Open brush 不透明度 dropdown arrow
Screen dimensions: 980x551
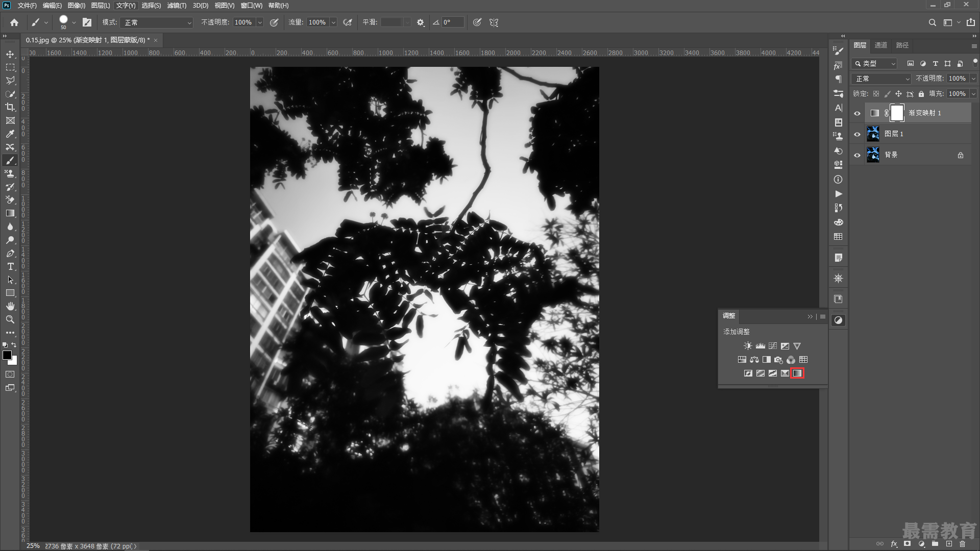tap(260, 22)
